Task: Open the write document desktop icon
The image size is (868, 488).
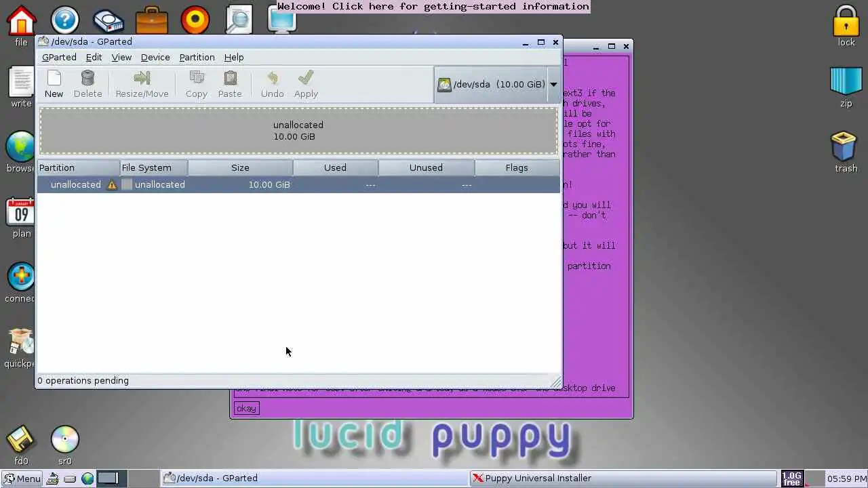Action: tap(22, 81)
